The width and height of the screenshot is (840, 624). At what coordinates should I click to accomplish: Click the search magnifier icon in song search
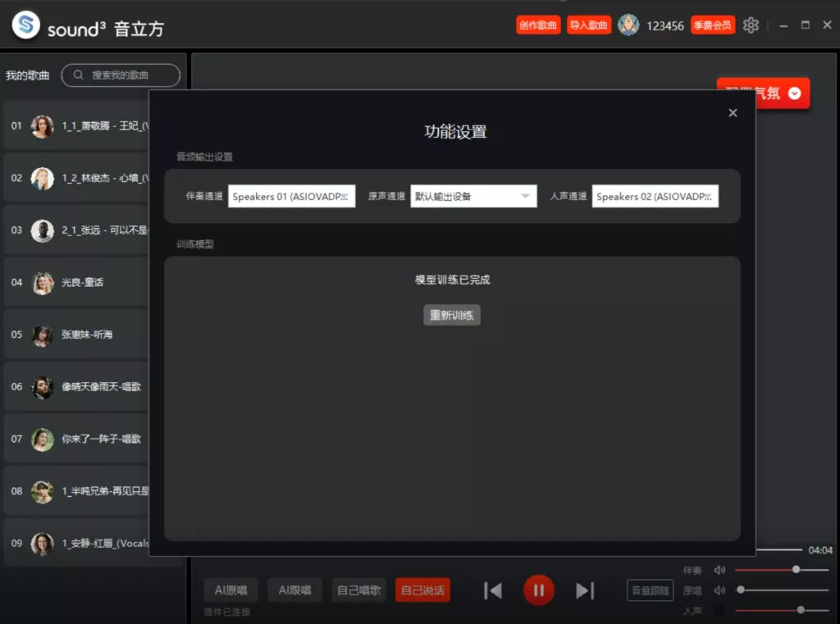(x=78, y=75)
